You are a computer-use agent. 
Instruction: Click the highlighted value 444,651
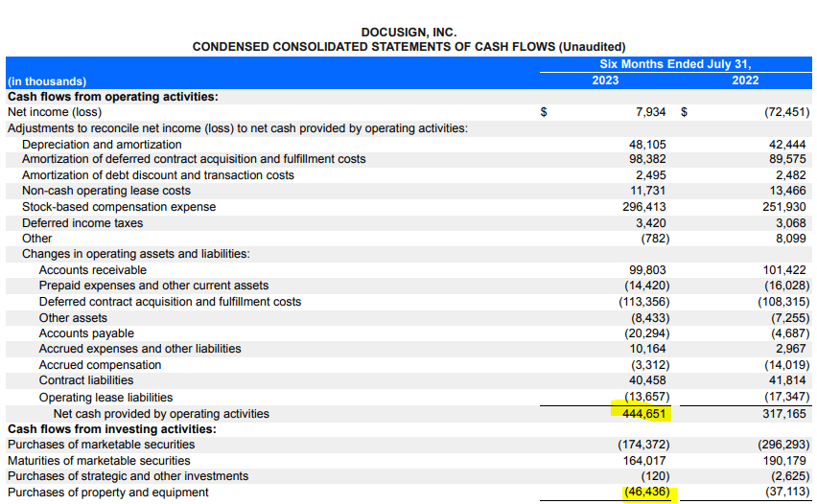tap(640, 413)
